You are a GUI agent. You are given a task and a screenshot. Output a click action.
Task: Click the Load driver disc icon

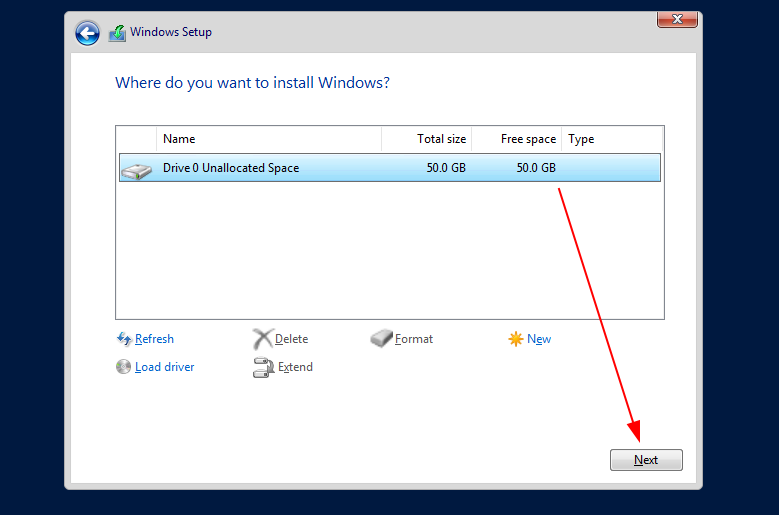(123, 367)
